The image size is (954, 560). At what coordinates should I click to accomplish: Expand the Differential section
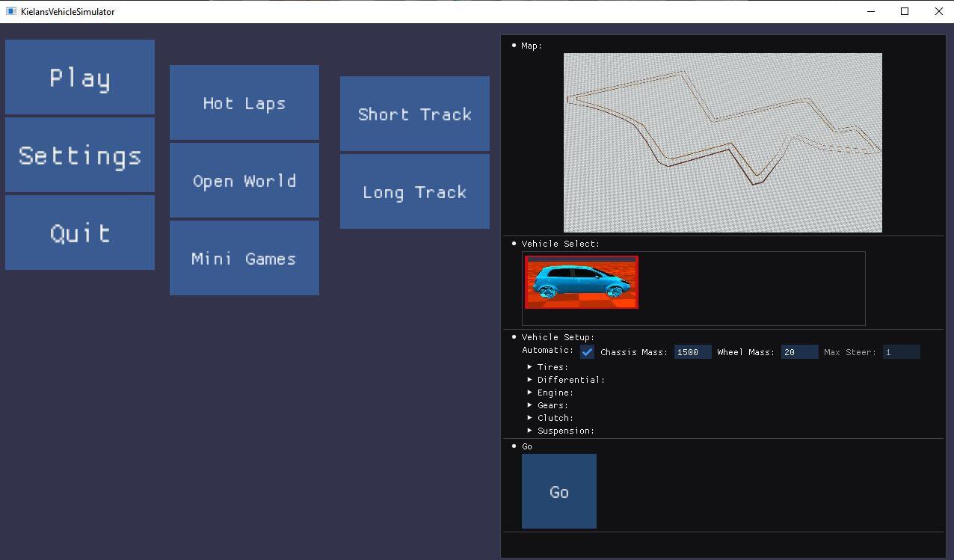pos(566,380)
